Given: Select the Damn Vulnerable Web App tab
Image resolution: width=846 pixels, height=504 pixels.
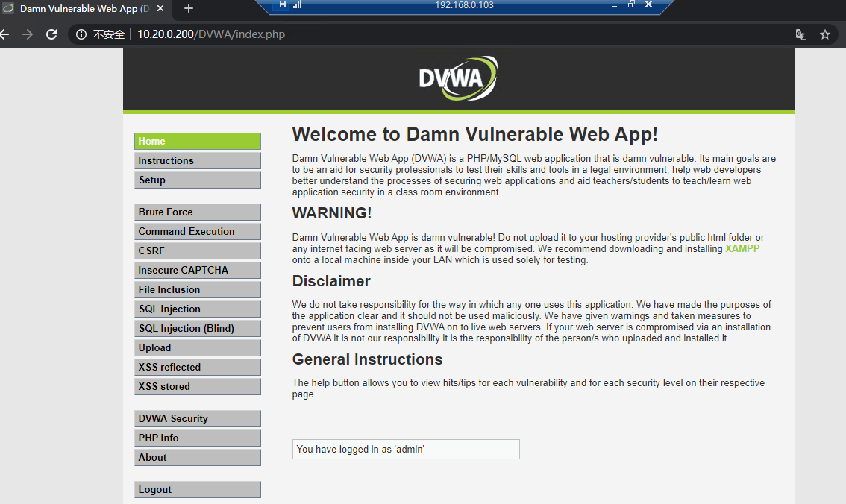Looking at the screenshot, I should (x=84, y=9).
